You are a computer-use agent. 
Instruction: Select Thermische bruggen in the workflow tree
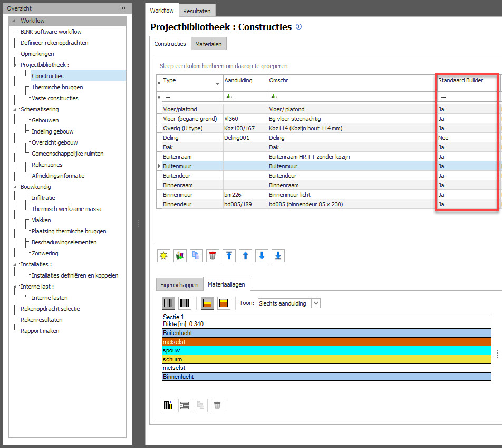pos(57,87)
